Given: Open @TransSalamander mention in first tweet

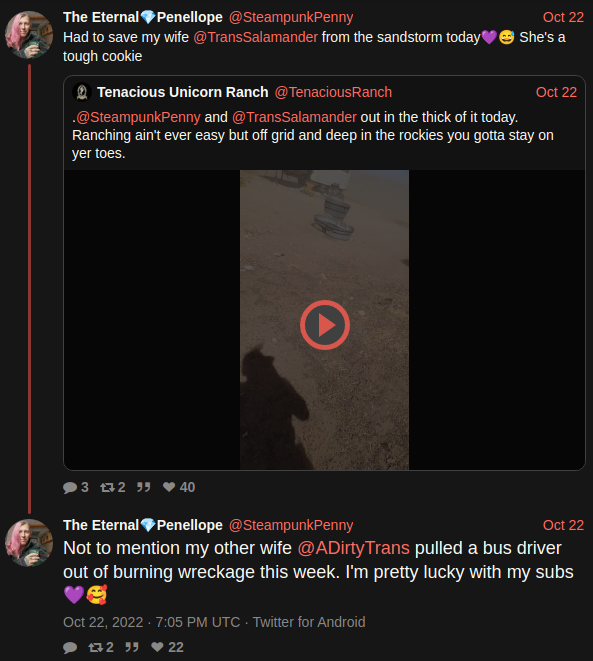Looking at the screenshot, I should pos(255,37).
